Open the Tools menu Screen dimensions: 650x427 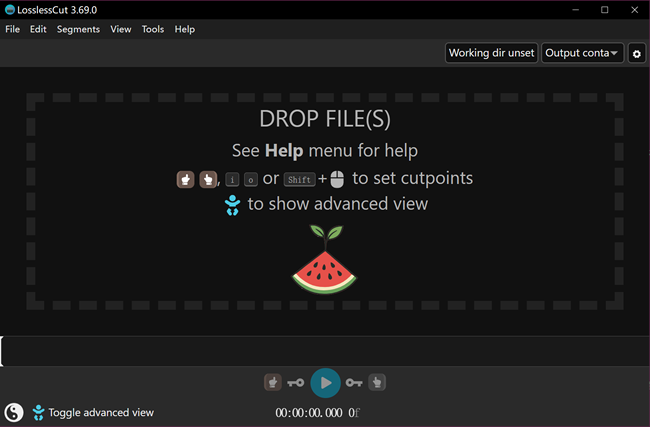153,29
